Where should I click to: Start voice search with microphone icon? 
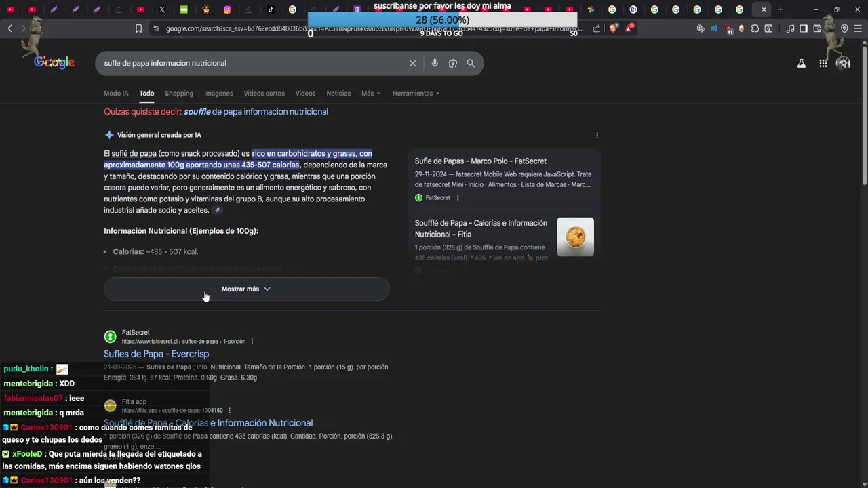pos(435,63)
